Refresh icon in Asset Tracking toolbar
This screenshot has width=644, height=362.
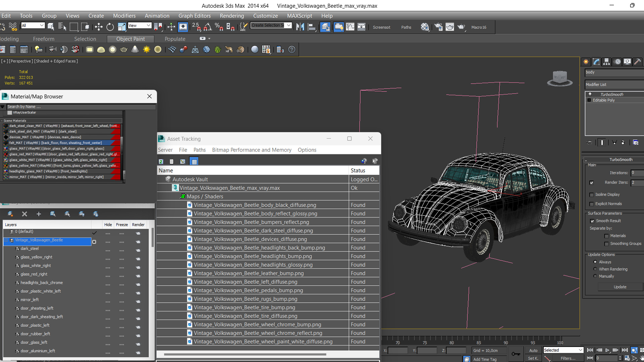(161, 162)
